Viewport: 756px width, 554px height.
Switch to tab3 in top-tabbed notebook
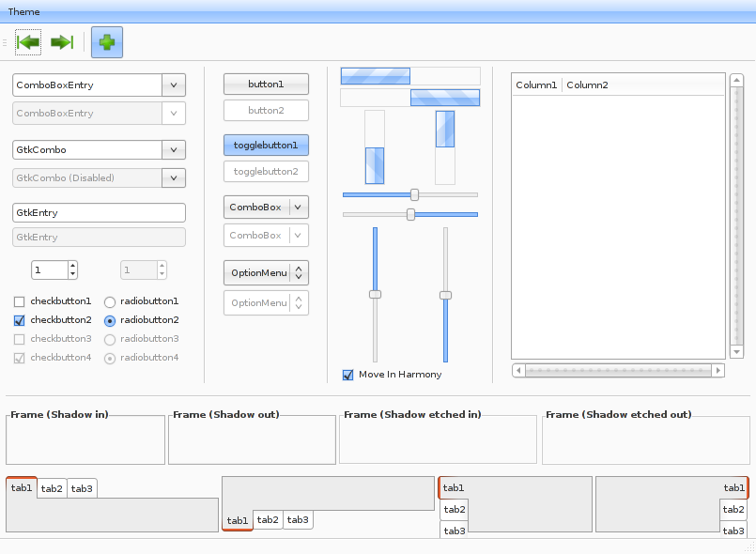(x=82, y=488)
